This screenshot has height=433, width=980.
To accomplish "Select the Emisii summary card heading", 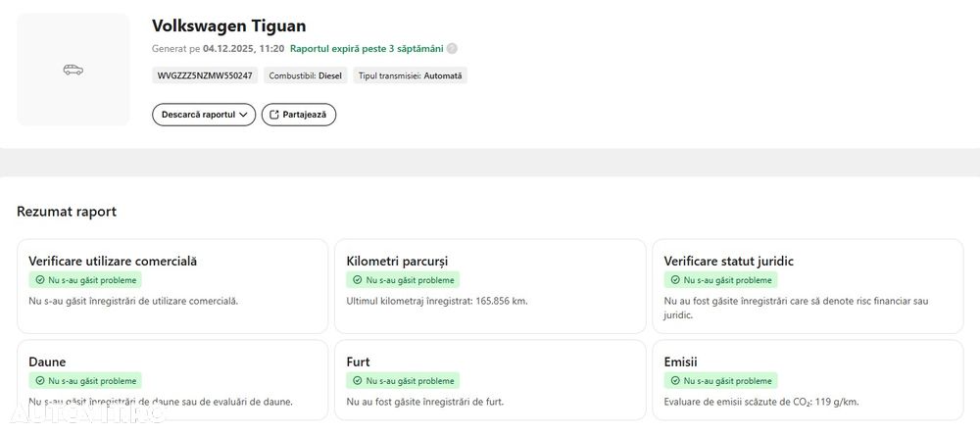I will [680, 361].
